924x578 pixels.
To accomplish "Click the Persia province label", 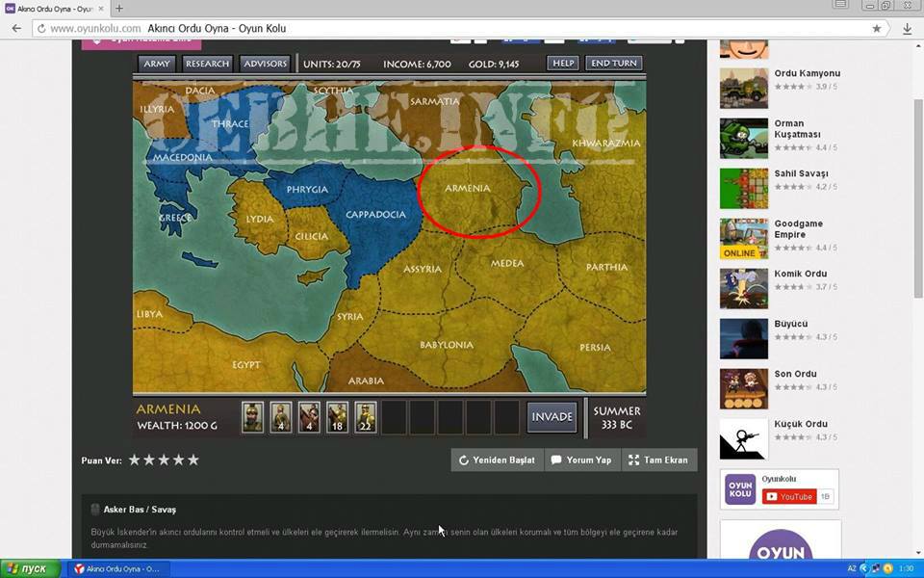I will 595,348.
